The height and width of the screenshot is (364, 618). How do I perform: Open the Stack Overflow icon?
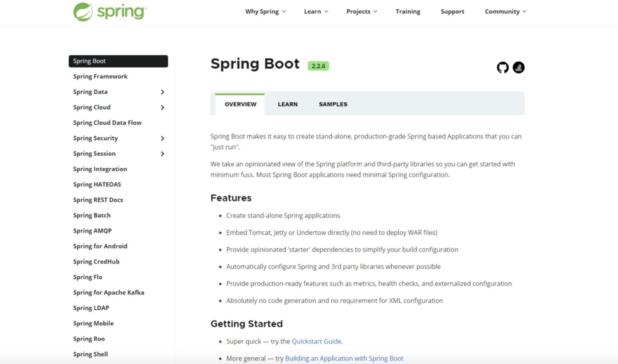pos(519,68)
